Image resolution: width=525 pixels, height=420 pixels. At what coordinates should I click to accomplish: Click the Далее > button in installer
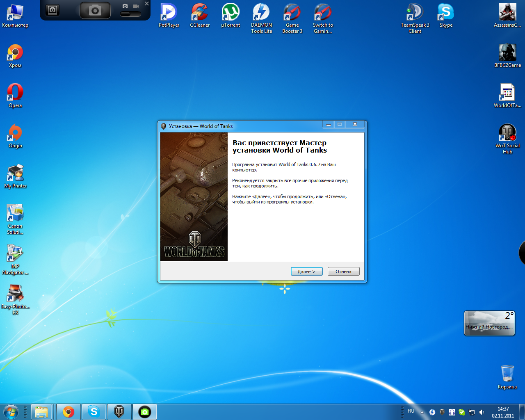tap(306, 272)
